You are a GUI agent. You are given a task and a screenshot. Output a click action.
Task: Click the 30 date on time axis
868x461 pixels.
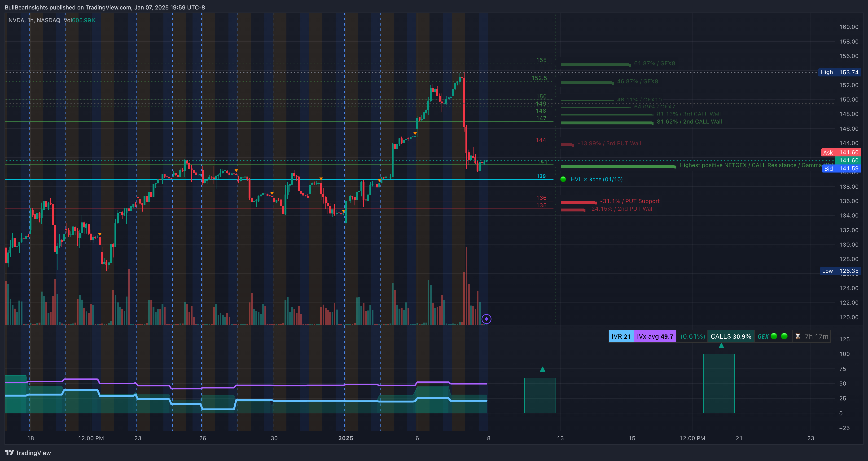click(x=274, y=438)
